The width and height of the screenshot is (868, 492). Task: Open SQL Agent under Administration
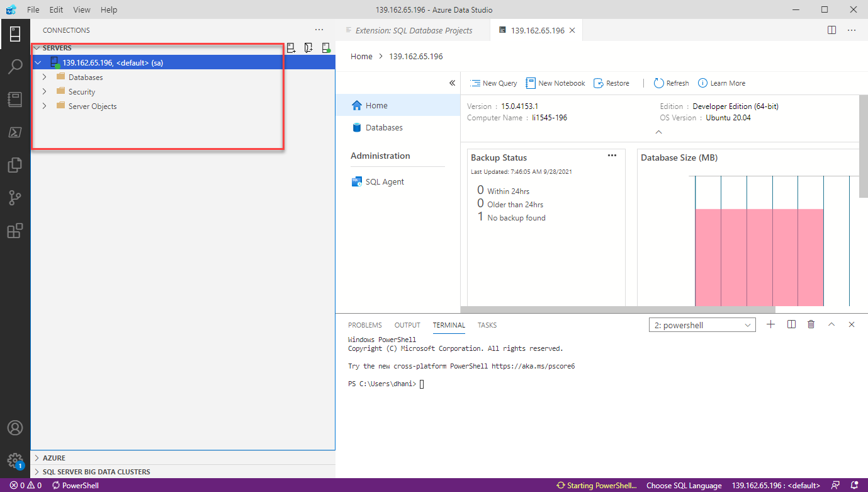click(398, 181)
